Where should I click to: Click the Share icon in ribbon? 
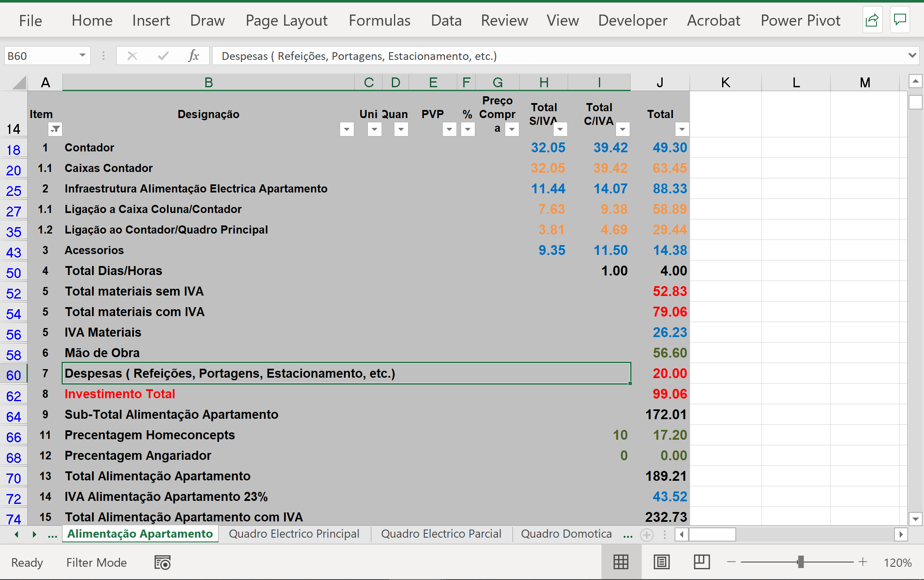872,20
